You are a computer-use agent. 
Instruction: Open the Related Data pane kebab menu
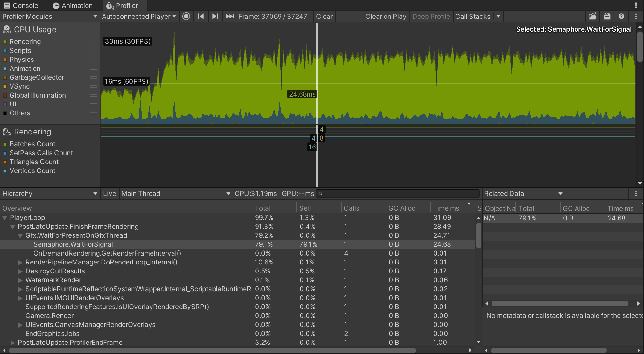636,193
